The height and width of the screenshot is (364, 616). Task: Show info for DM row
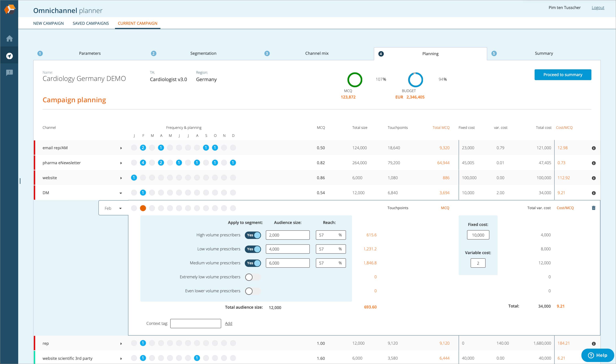(x=594, y=193)
